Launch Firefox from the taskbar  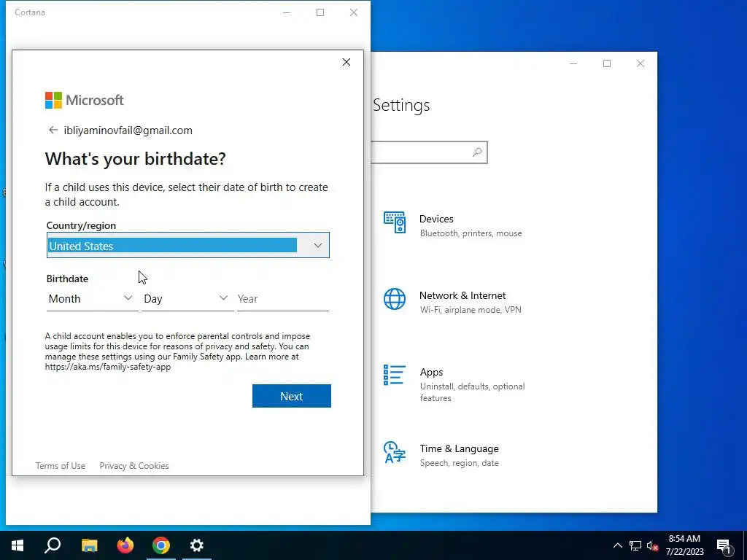click(125, 545)
